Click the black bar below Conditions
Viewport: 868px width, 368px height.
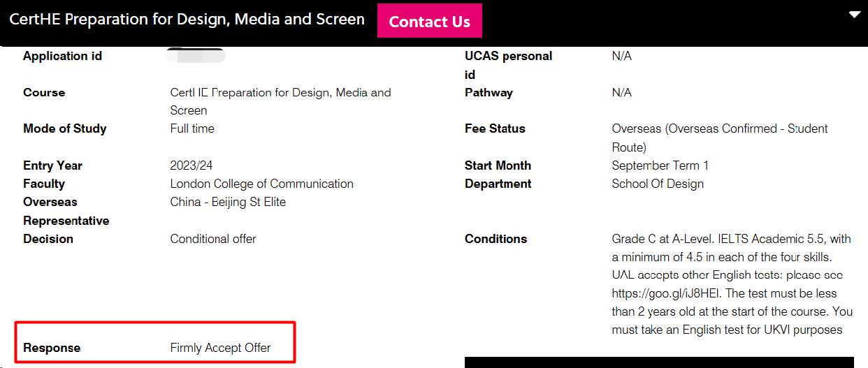click(x=659, y=362)
